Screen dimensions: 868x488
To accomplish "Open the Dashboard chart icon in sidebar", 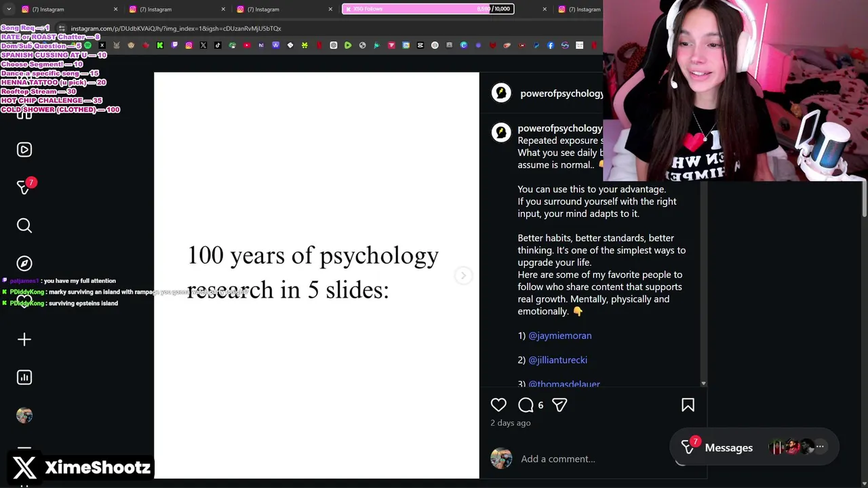I will 24,377.
